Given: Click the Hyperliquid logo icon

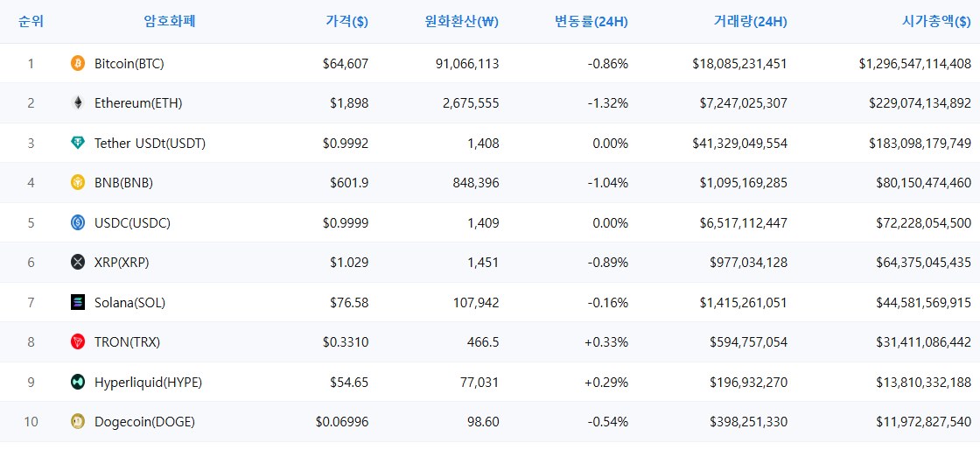Looking at the screenshot, I should pos(78,382).
